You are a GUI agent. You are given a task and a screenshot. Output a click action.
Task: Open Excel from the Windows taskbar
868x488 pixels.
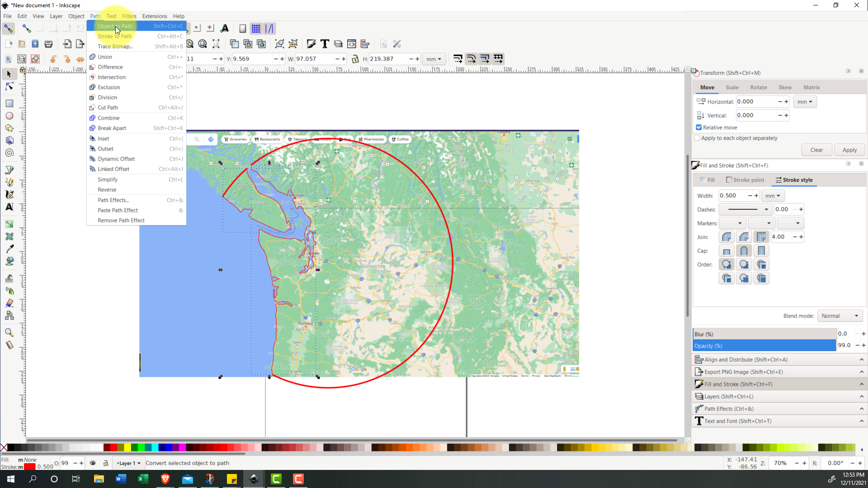pyautogui.click(x=143, y=479)
